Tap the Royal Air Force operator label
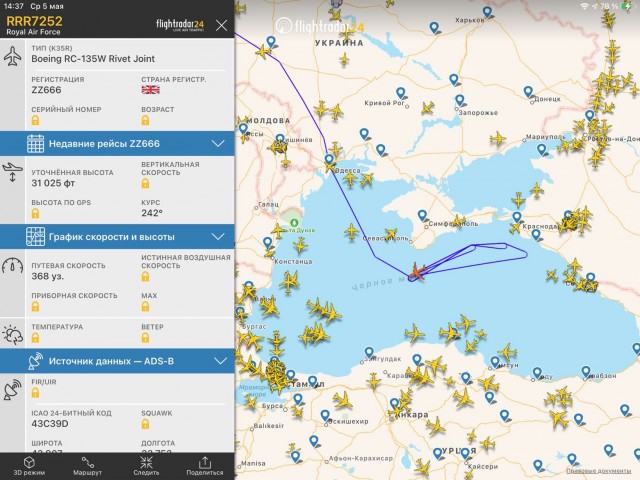The height and width of the screenshot is (480, 640). tap(33, 32)
